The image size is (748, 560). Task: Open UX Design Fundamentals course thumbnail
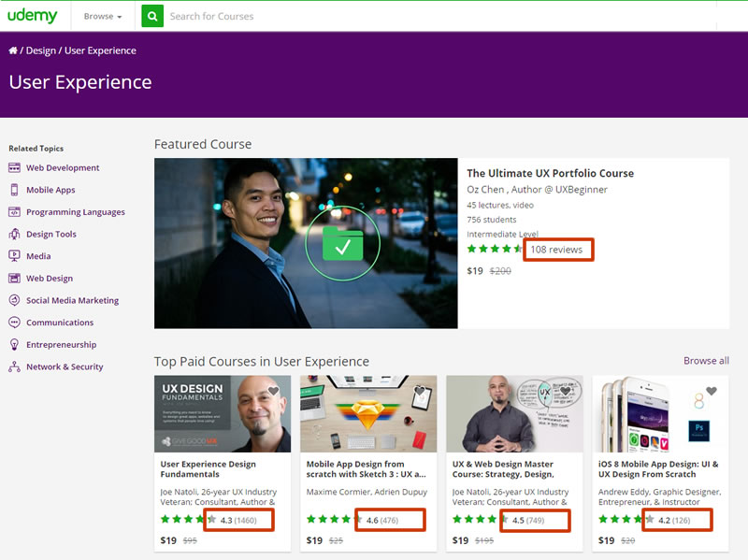pyautogui.click(x=223, y=413)
